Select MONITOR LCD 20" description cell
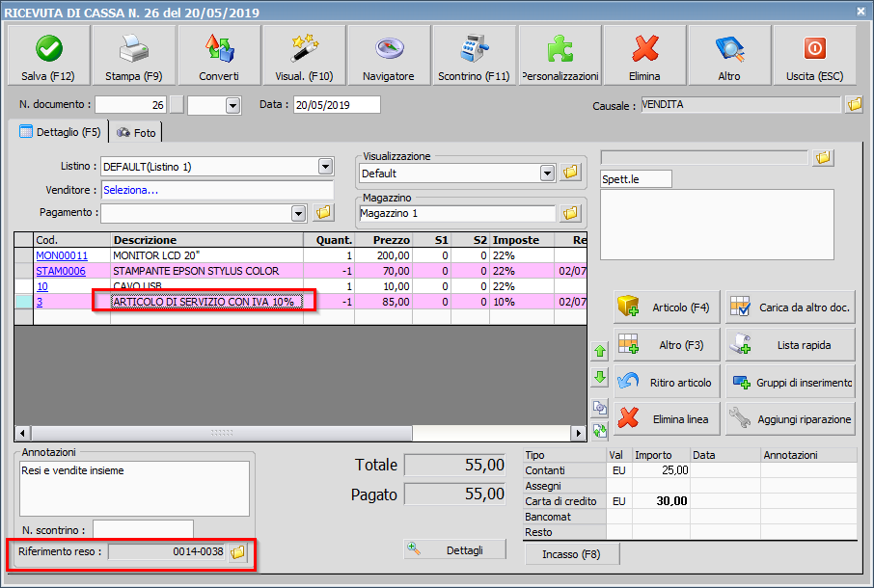The height and width of the screenshot is (588, 874). point(206,255)
